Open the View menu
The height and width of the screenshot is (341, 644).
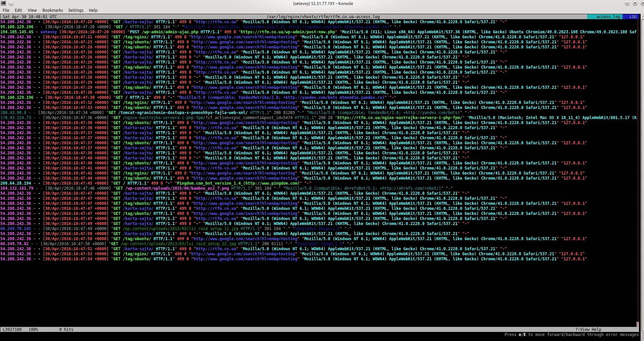[32, 10]
